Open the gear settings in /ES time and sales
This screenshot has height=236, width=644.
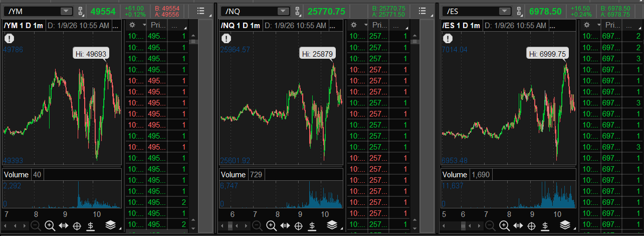point(587,25)
